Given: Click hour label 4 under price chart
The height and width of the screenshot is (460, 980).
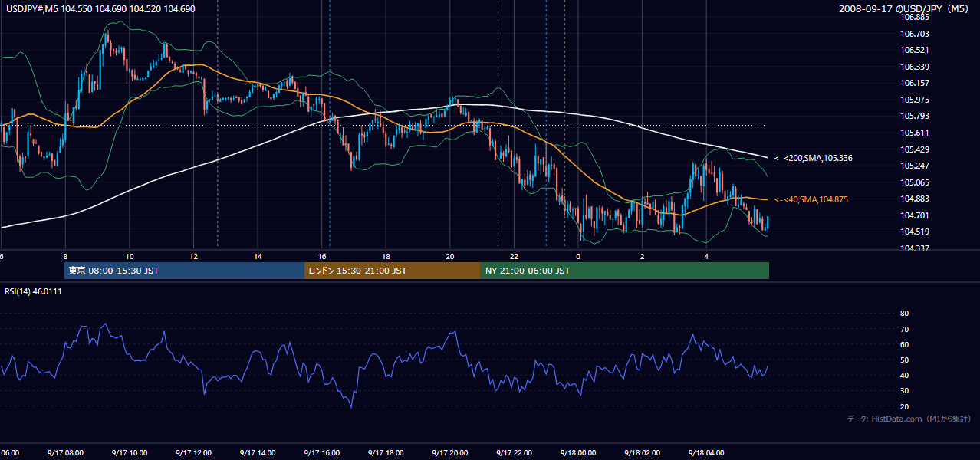Looking at the screenshot, I should click(x=707, y=256).
